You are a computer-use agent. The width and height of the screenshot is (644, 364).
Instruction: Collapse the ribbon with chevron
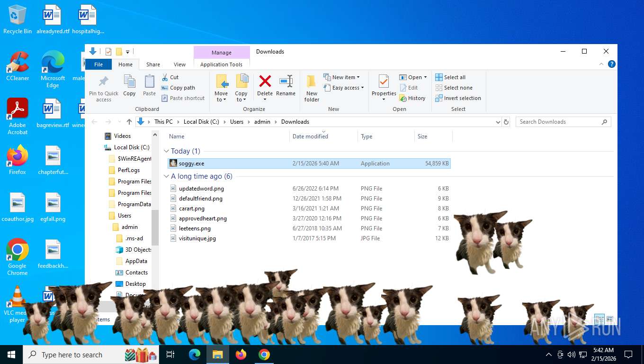tap(602, 64)
